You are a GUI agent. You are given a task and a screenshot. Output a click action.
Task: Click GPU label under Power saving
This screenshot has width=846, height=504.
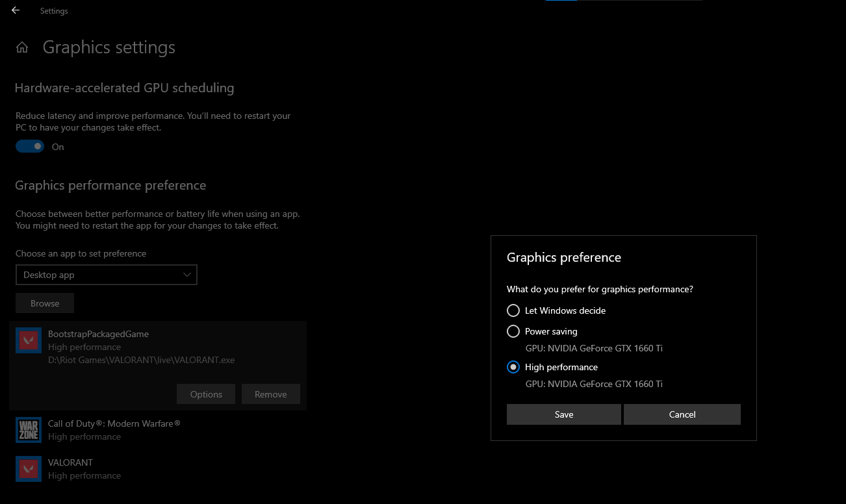click(x=594, y=348)
